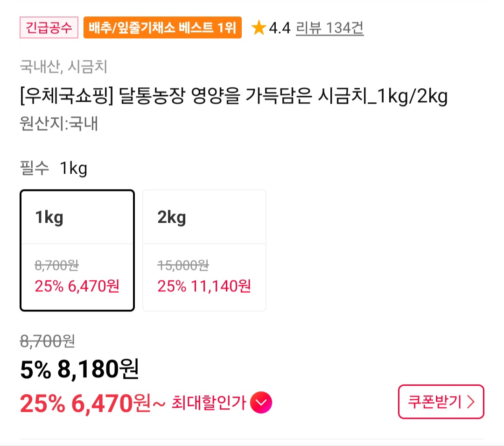Click the 국내산, 시금치 category text
Viewport: 504px width, 446px height.
[x=64, y=67]
